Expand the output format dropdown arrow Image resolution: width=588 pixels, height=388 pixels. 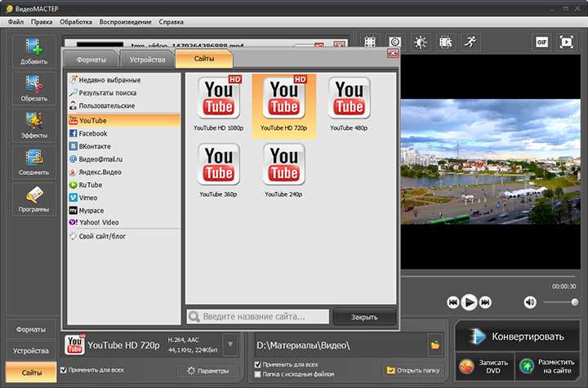[230, 345]
